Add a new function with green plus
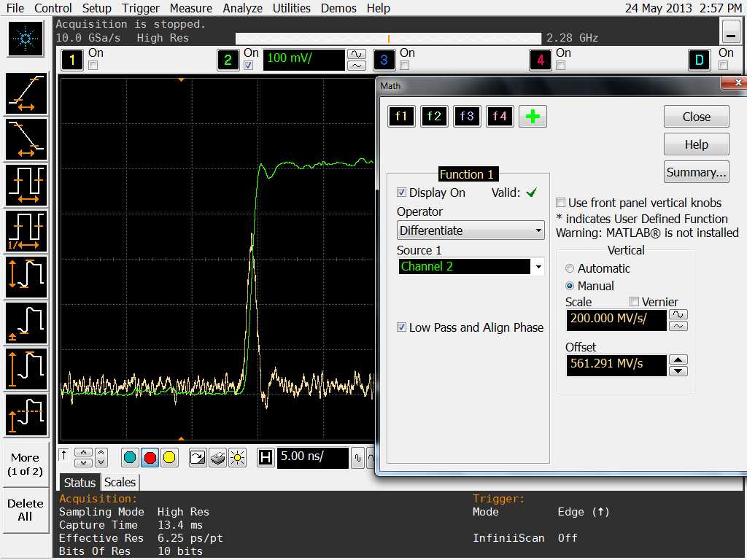Screen dimensions: 747x560 click(x=533, y=117)
